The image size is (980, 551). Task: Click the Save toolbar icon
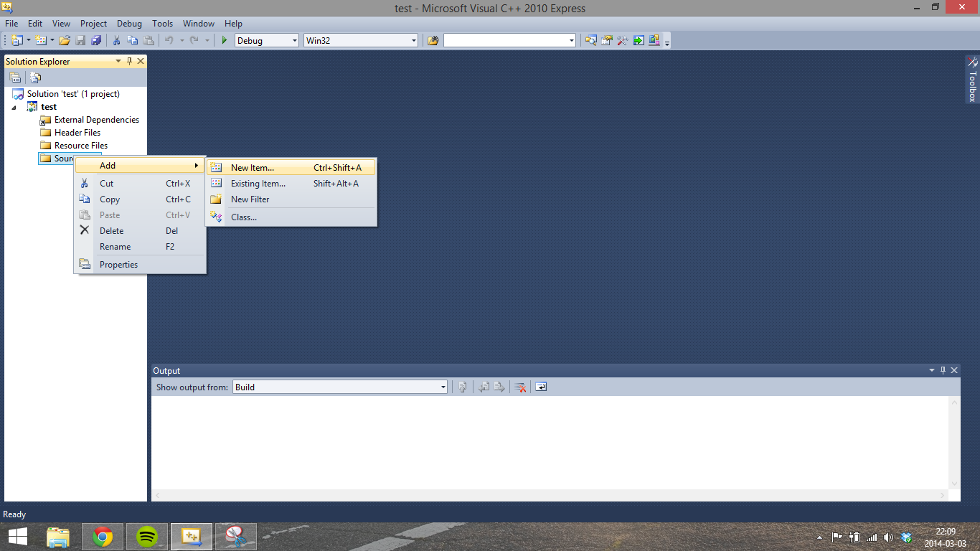click(80, 41)
